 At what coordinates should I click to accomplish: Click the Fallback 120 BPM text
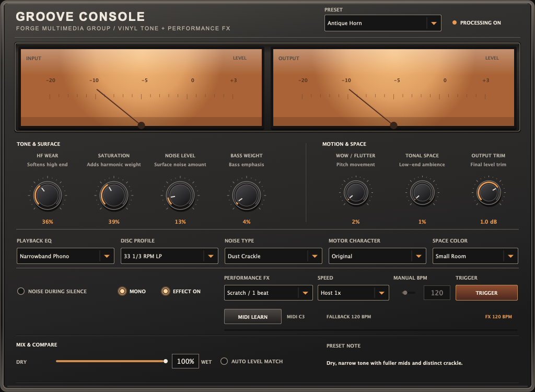click(x=348, y=317)
